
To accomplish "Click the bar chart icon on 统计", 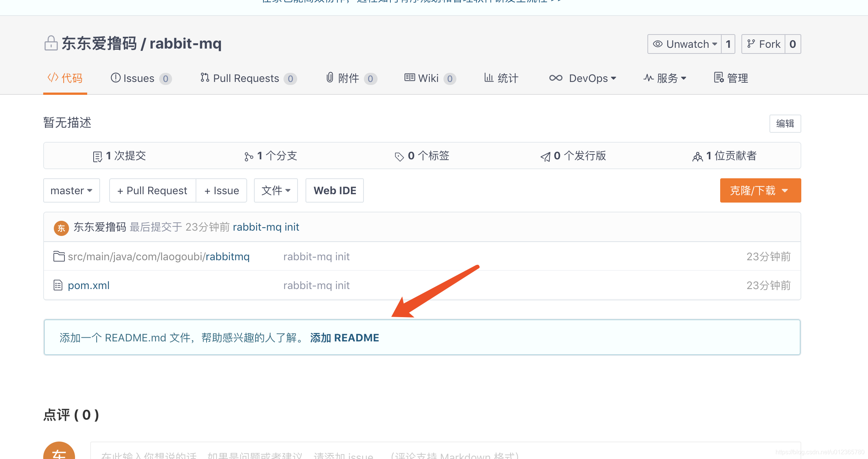I will click(x=489, y=78).
